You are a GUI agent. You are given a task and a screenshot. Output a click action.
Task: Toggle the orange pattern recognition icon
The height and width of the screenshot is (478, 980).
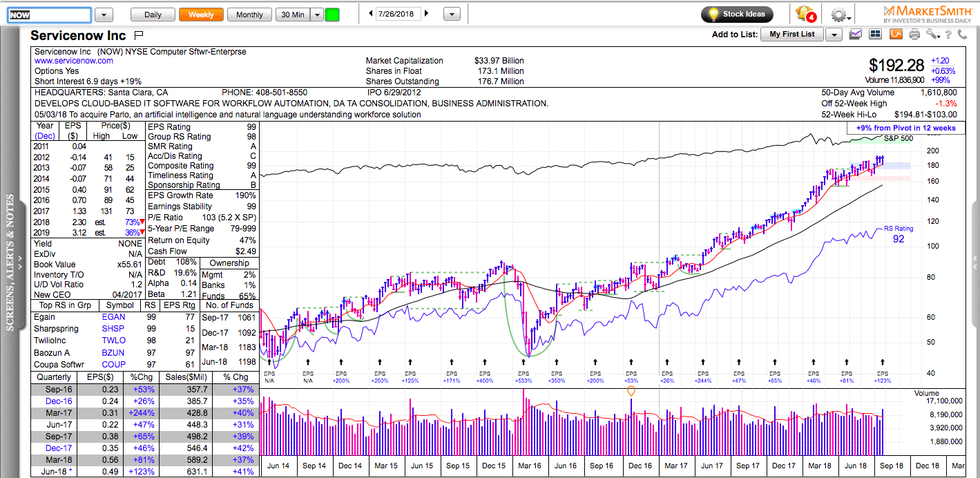click(896, 35)
